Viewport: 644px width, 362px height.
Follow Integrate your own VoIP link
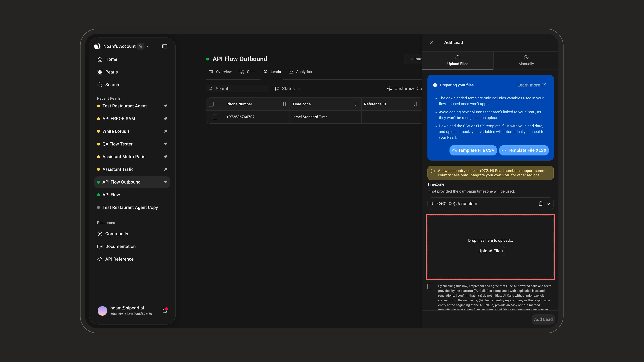pos(490,175)
